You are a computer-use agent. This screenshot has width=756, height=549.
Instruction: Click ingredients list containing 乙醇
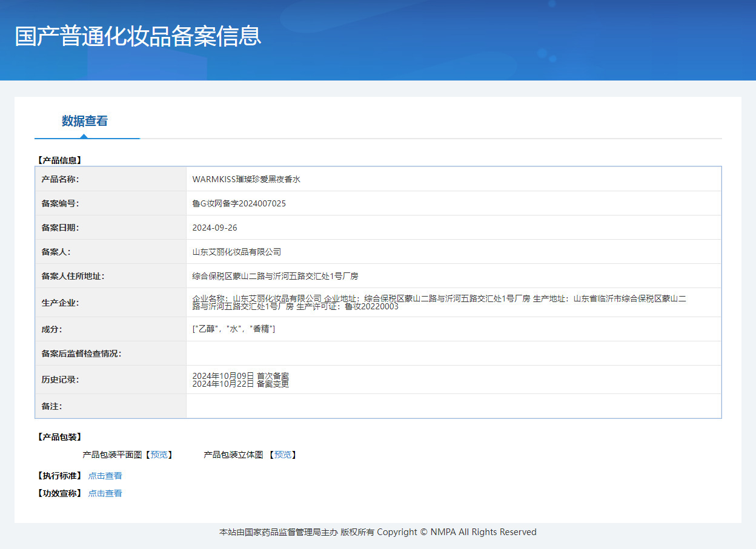(x=234, y=329)
